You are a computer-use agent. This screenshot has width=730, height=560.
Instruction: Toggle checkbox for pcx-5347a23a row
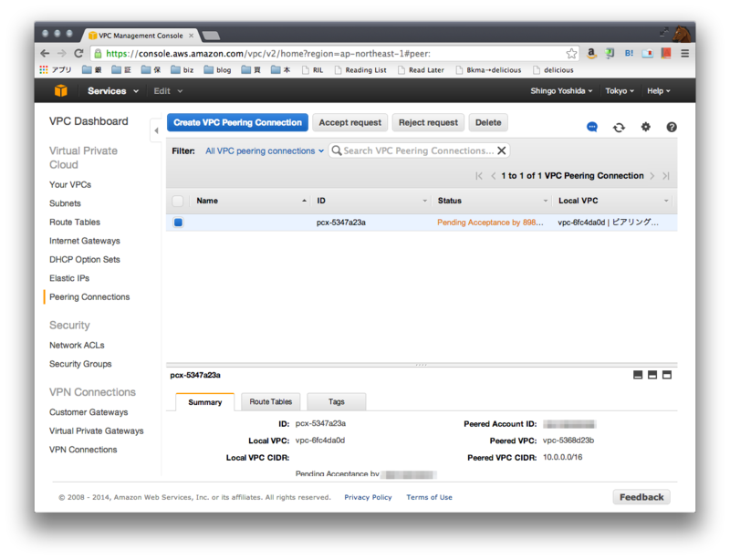coord(178,223)
